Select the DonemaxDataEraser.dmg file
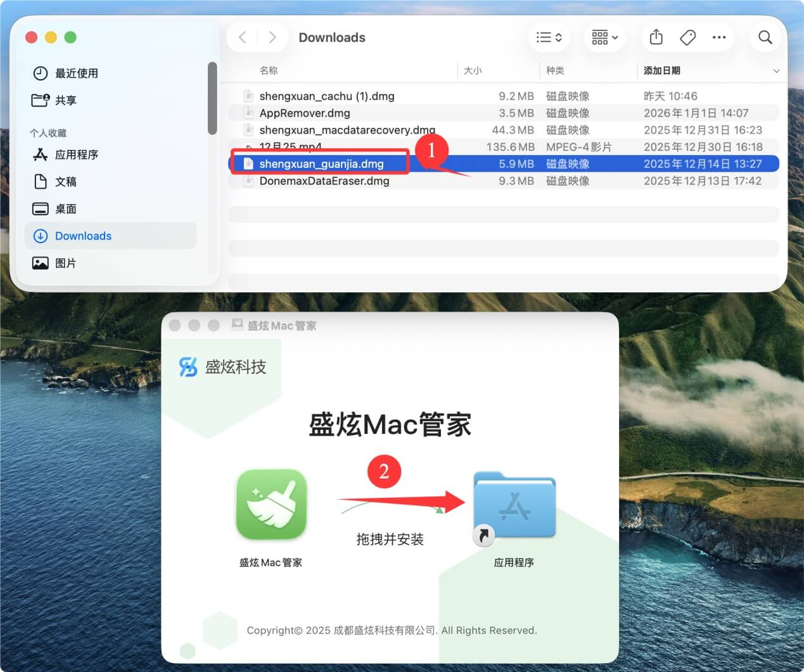 [323, 181]
